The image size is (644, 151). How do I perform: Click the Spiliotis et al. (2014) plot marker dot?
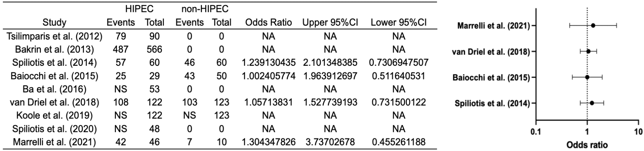point(592,103)
